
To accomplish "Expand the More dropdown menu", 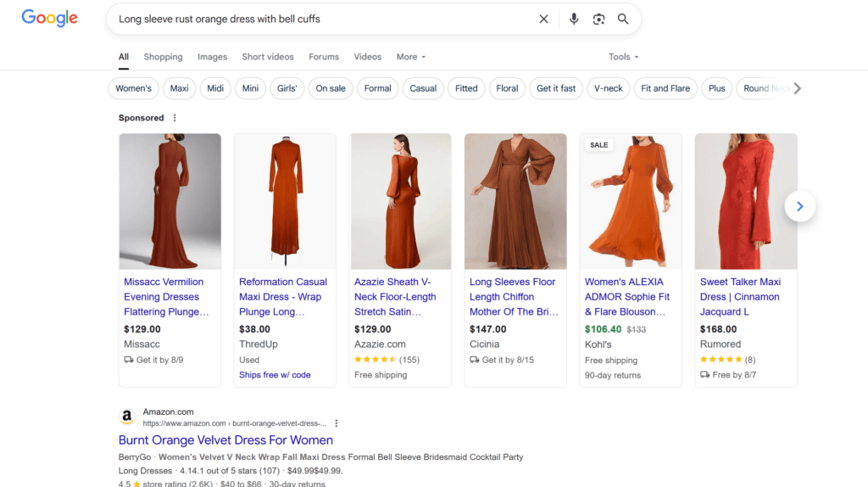I will 411,57.
